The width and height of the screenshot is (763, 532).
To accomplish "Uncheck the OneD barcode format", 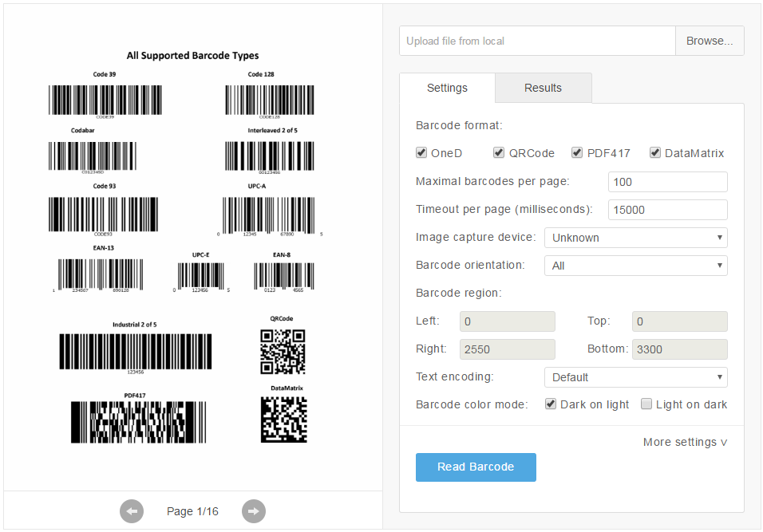I will tap(421, 152).
